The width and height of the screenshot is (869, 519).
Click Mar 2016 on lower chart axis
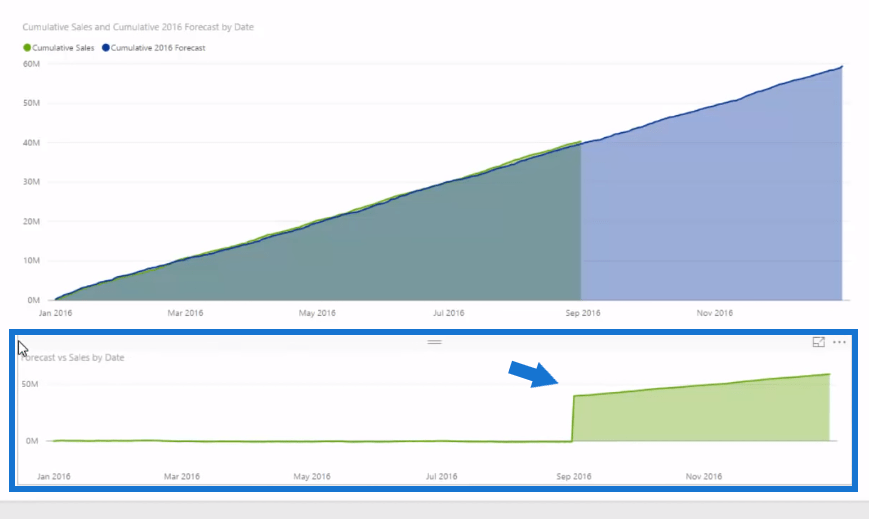[182, 476]
